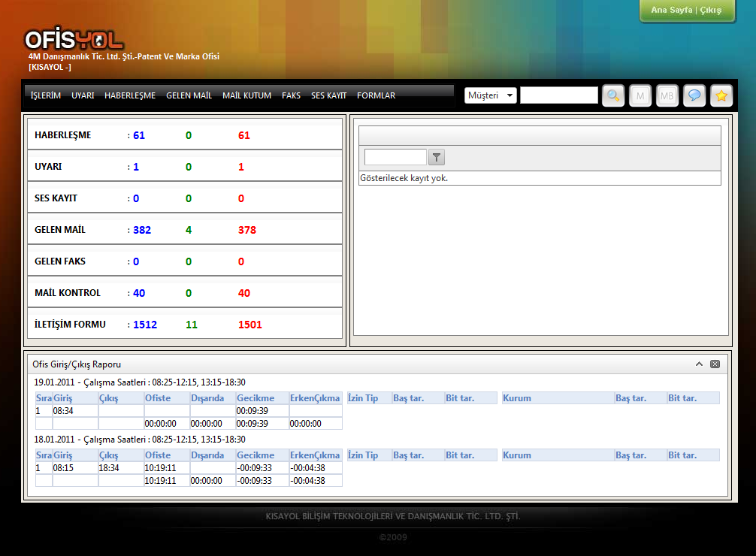The width and height of the screenshot is (756, 556).
Task: Open the İŞLERİM menu
Action: (46, 95)
